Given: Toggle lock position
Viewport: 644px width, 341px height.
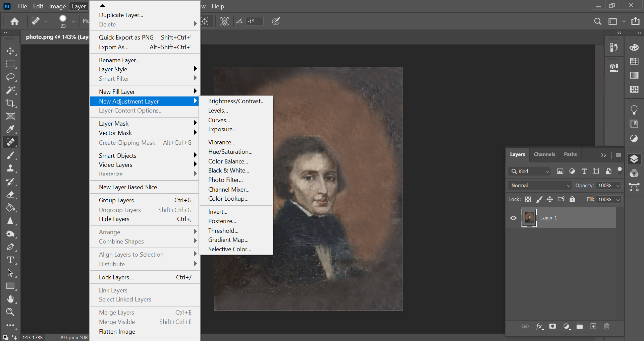Looking at the screenshot, I should (550, 200).
